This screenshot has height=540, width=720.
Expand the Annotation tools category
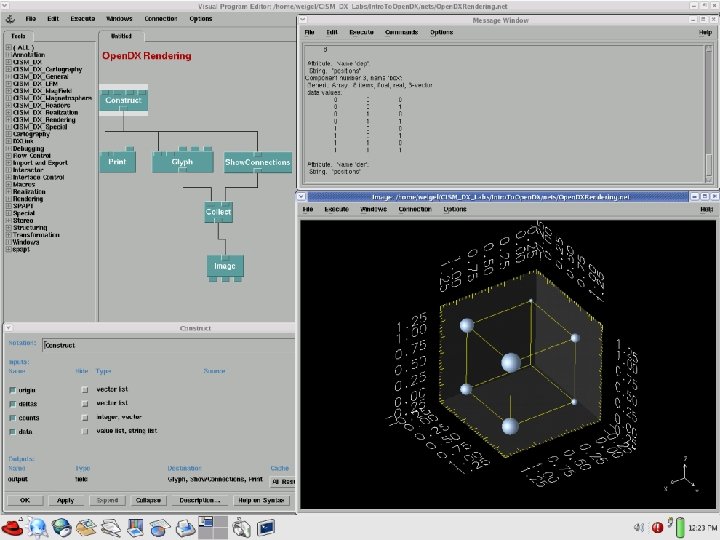coord(8,55)
